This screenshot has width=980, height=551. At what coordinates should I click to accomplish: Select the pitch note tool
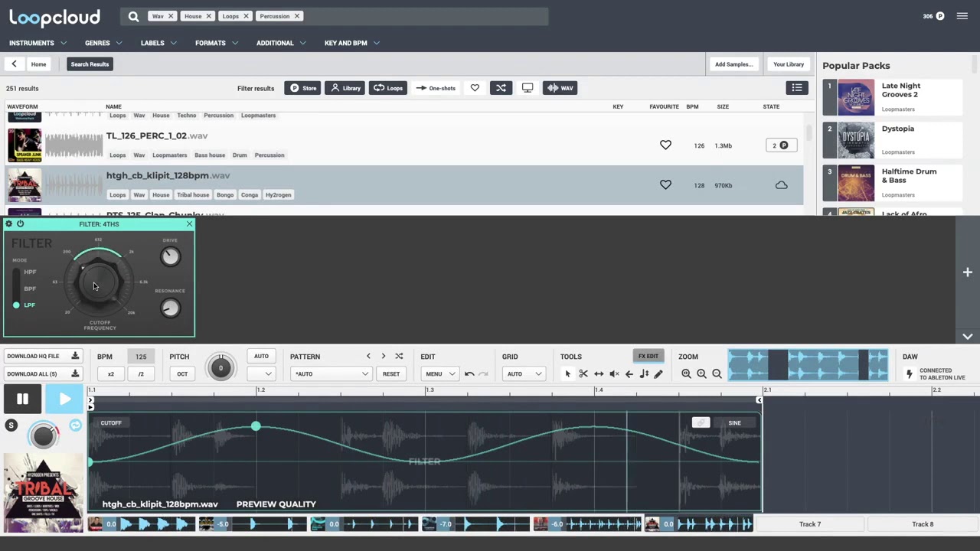tap(644, 374)
